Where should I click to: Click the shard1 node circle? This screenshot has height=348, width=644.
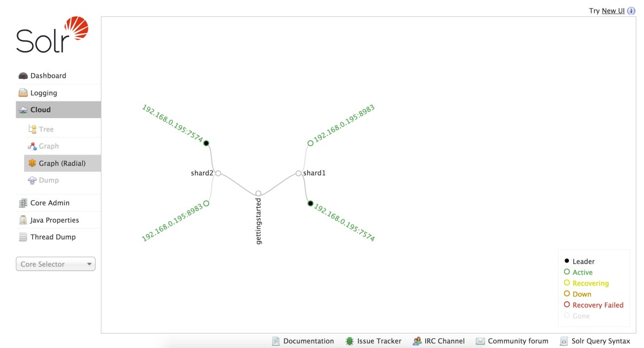click(298, 173)
